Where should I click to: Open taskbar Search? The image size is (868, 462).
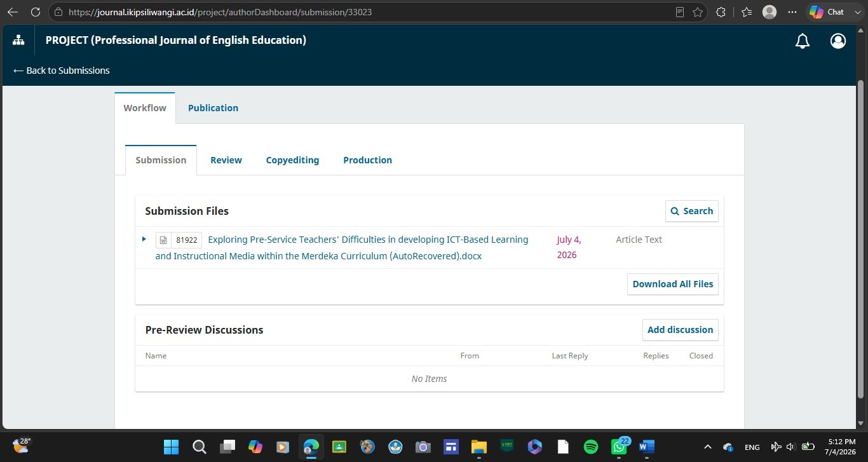click(200, 447)
